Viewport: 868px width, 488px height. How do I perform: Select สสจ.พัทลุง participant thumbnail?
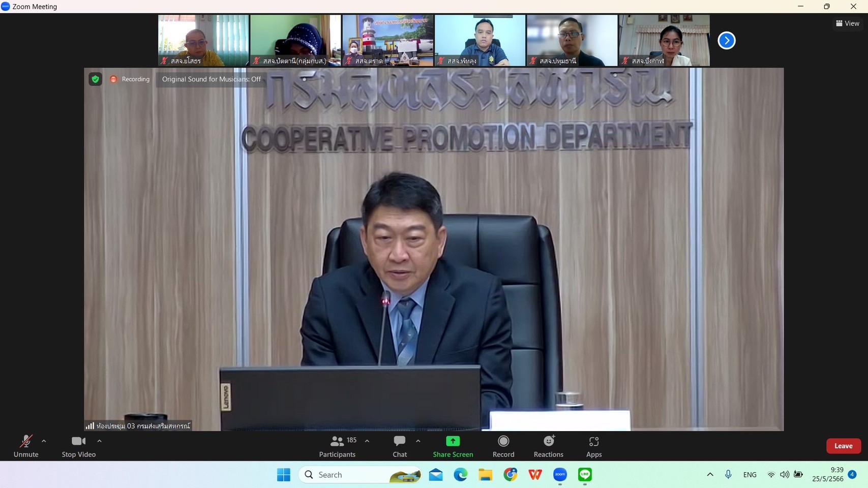click(480, 40)
